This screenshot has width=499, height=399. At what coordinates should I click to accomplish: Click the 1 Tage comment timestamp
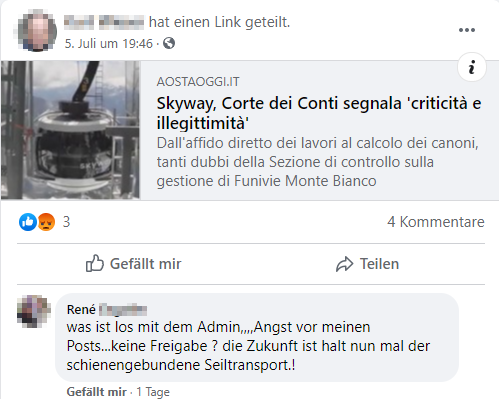[153, 392]
